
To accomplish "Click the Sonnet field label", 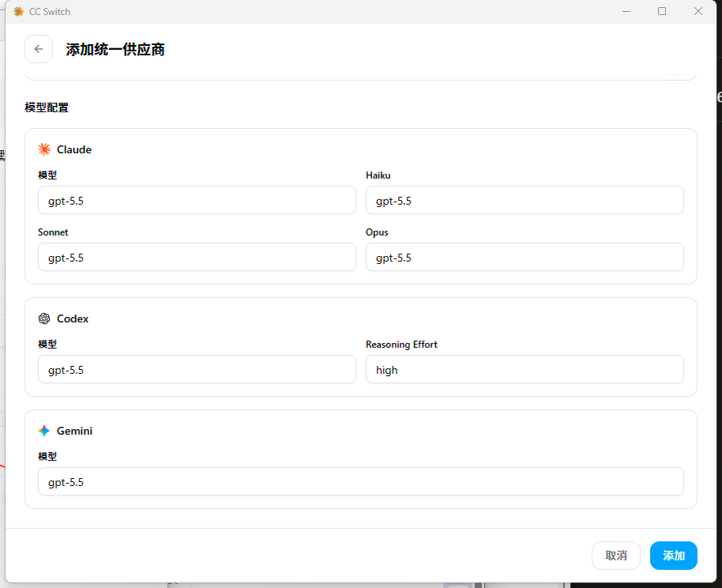I will [x=53, y=232].
